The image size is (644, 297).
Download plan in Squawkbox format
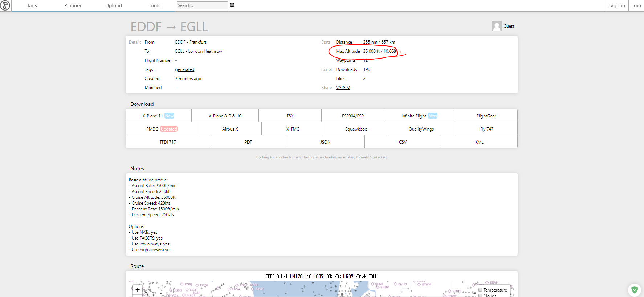(x=356, y=129)
